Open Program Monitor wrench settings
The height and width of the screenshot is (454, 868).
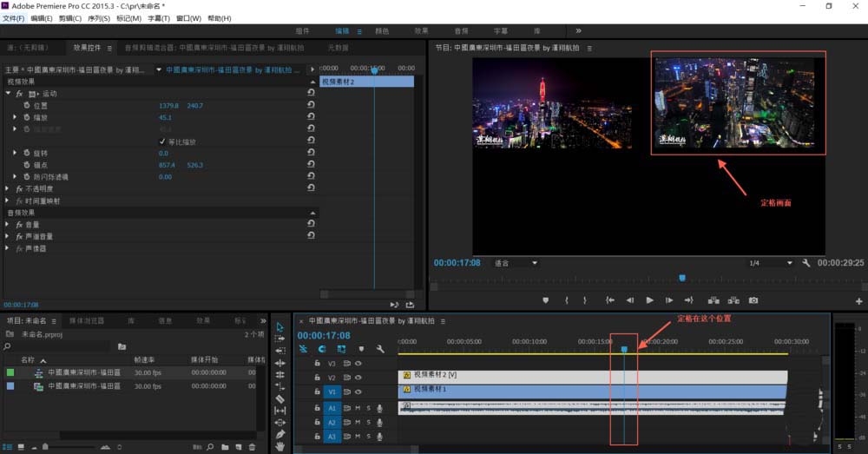[806, 263]
